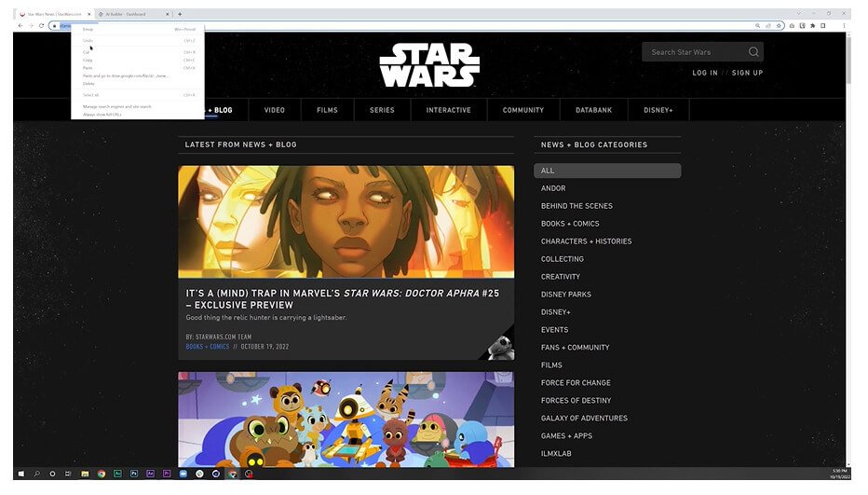Click the new tab plus button
The height and width of the screenshot is (495, 868).
(x=180, y=14)
